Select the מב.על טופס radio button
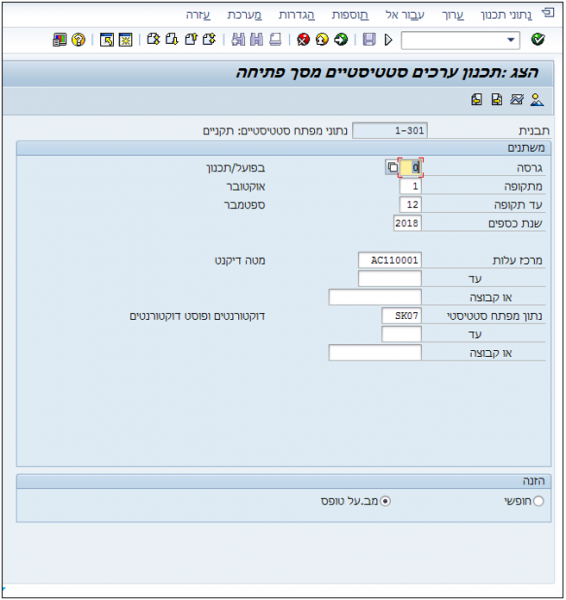The width and height of the screenshot is (566, 600). click(385, 501)
